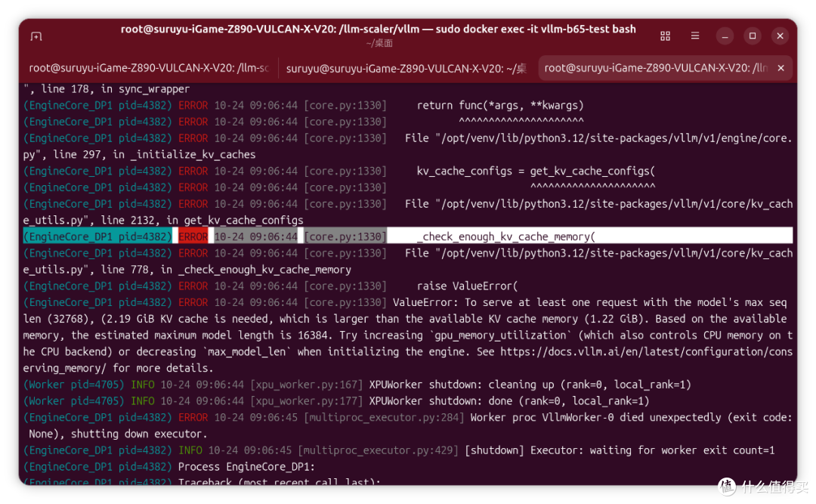Switch to the suruyu@suruyu ~/桌面 tab
This screenshot has width=816, height=504.
[x=406, y=68]
